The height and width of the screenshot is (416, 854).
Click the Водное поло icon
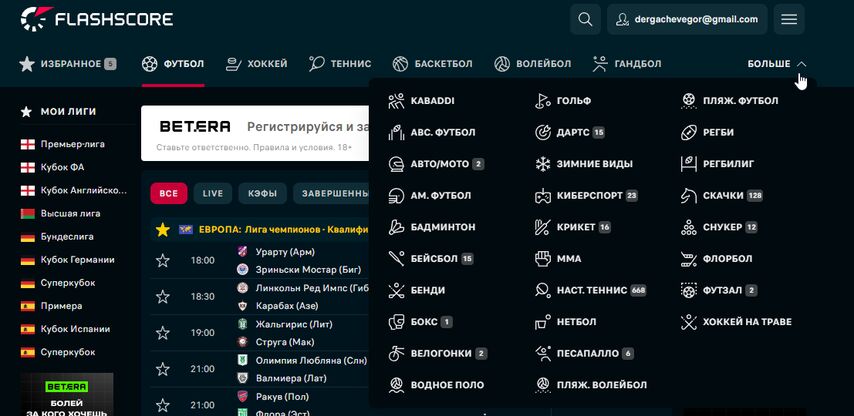[396, 385]
